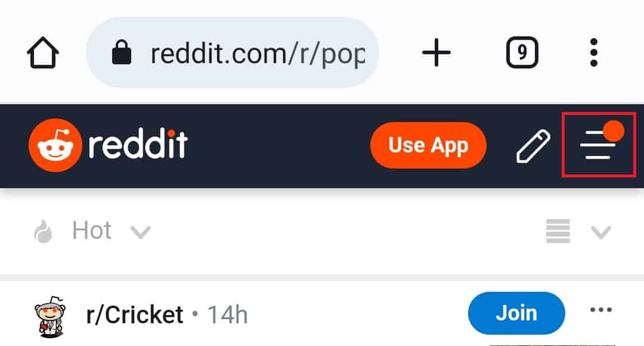Click the Reddit Snoo logo

click(x=55, y=145)
